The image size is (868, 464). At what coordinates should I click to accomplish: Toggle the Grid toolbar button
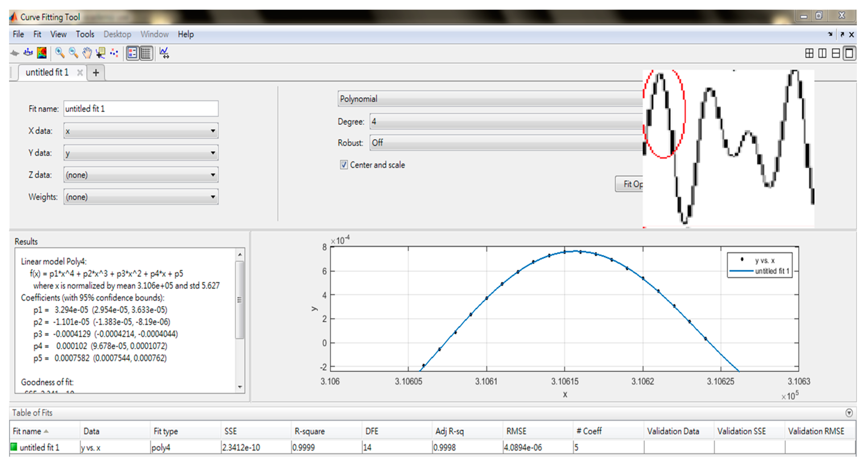pos(146,53)
